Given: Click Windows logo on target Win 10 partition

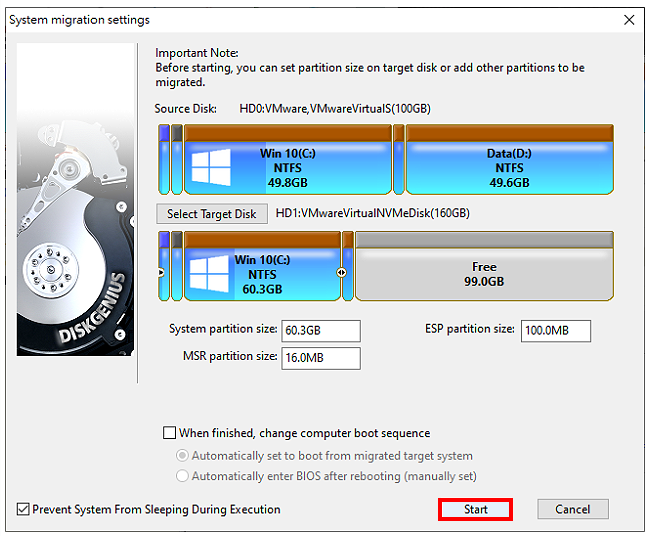Looking at the screenshot, I should pos(209,274).
